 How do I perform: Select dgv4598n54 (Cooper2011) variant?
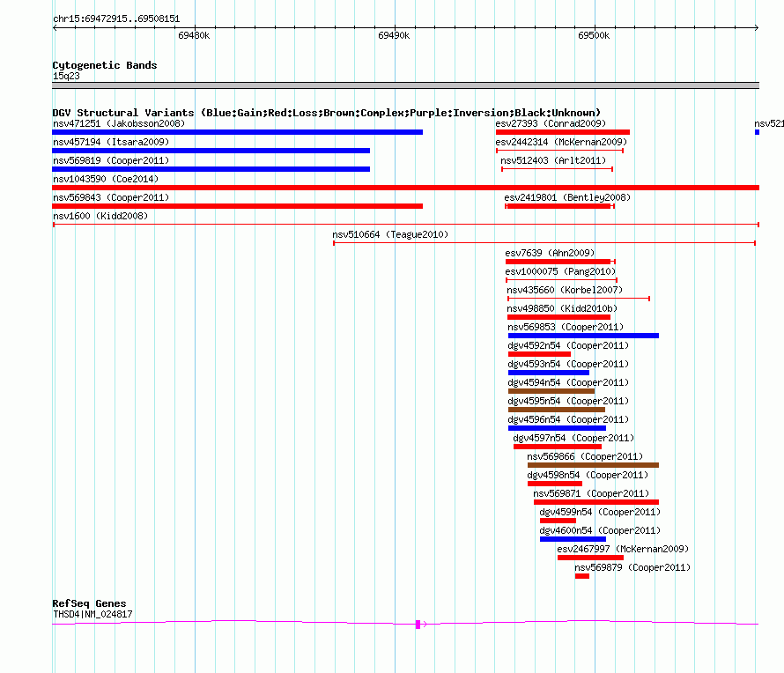[588, 475]
